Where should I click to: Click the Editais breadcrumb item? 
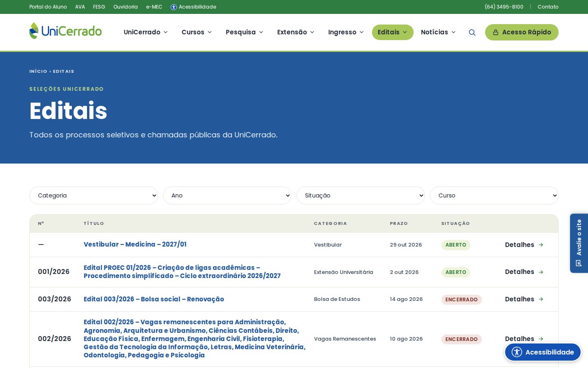click(64, 71)
